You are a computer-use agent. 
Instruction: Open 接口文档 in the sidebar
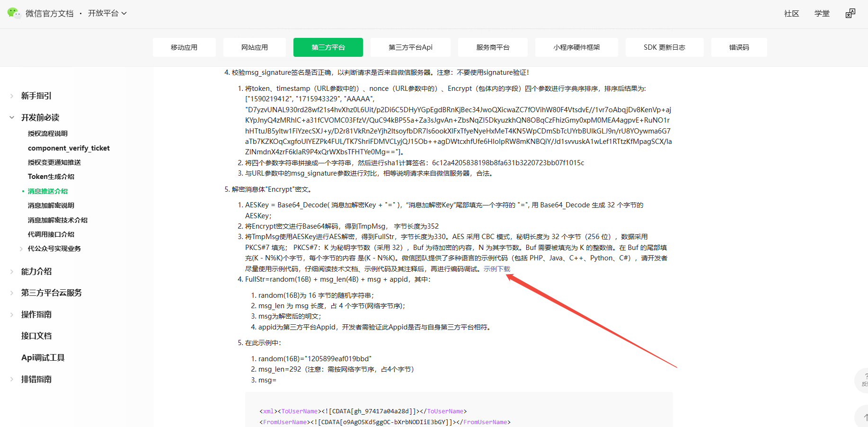pos(36,336)
